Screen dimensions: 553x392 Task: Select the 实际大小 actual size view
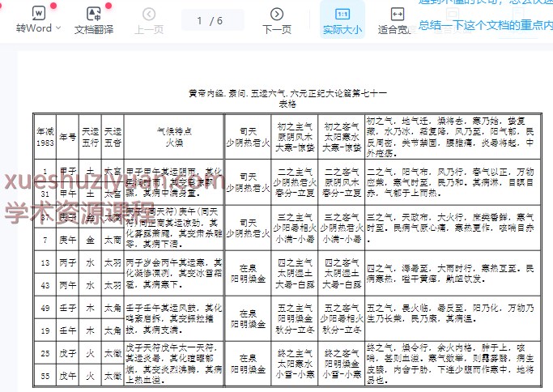342,20
